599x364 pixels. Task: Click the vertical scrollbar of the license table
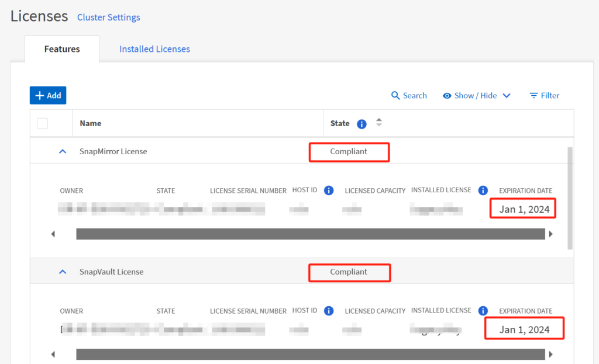pos(570,198)
